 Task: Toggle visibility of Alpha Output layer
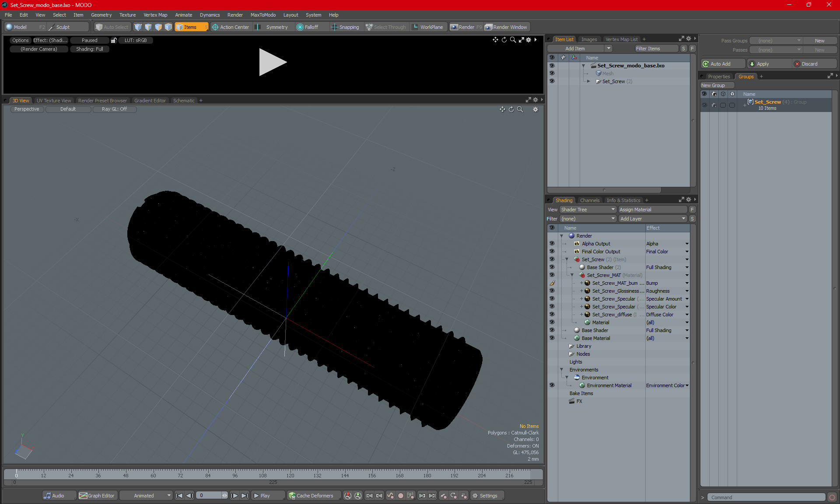click(x=552, y=244)
